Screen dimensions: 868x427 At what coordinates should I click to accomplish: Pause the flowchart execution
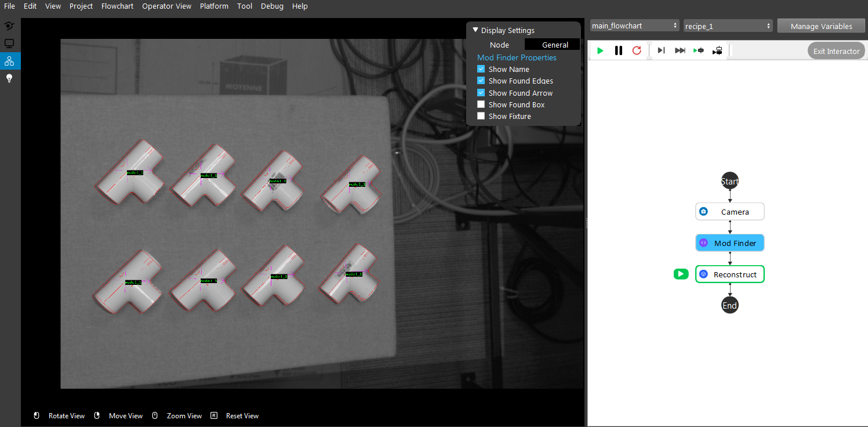pos(619,51)
